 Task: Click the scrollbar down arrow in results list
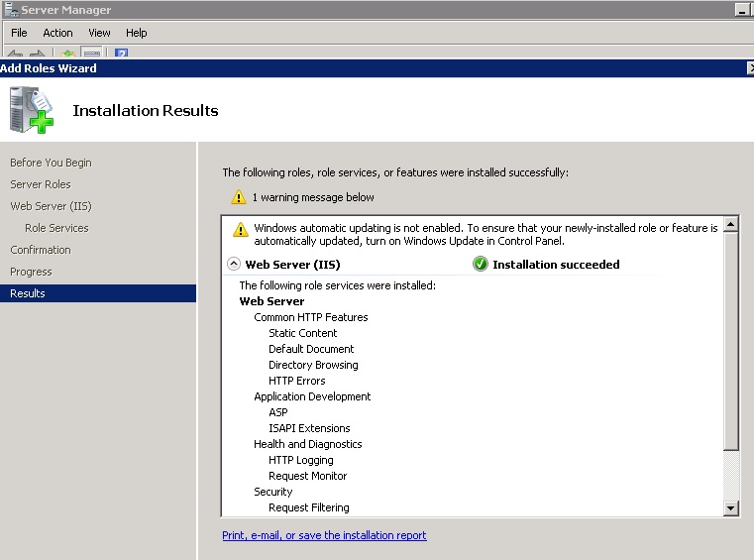point(731,508)
